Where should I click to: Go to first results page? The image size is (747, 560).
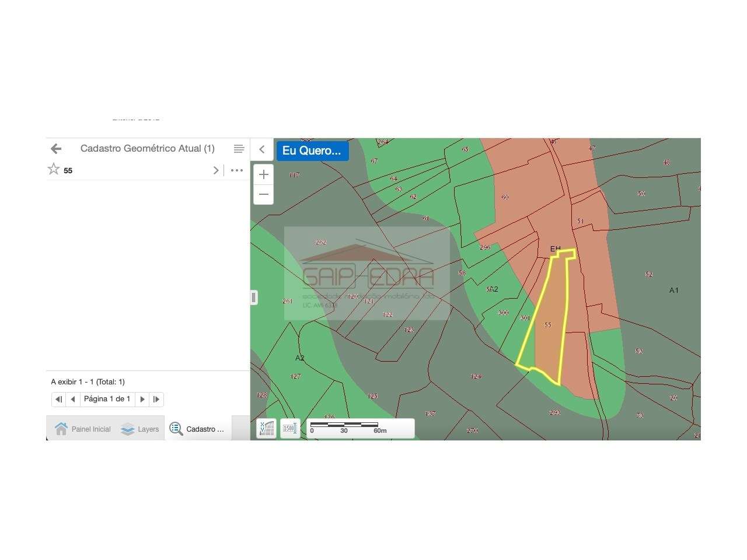tap(58, 399)
